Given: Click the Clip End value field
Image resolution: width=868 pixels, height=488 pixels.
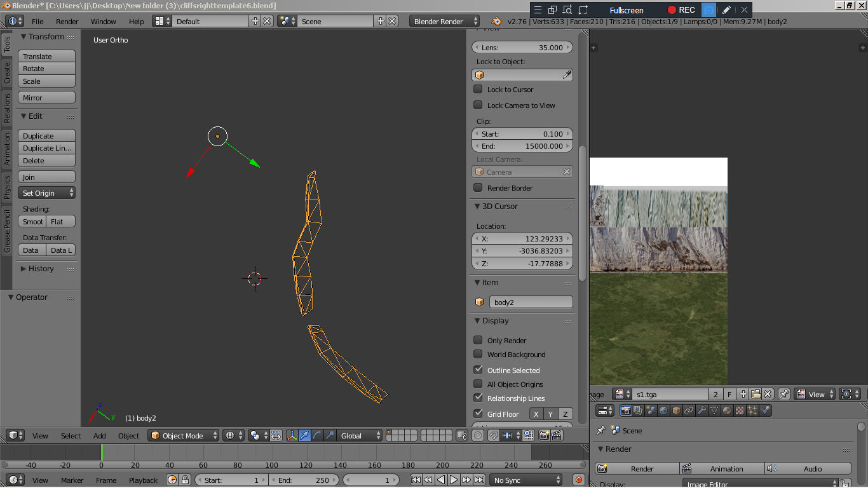Looking at the screenshot, I should pyautogui.click(x=522, y=146).
